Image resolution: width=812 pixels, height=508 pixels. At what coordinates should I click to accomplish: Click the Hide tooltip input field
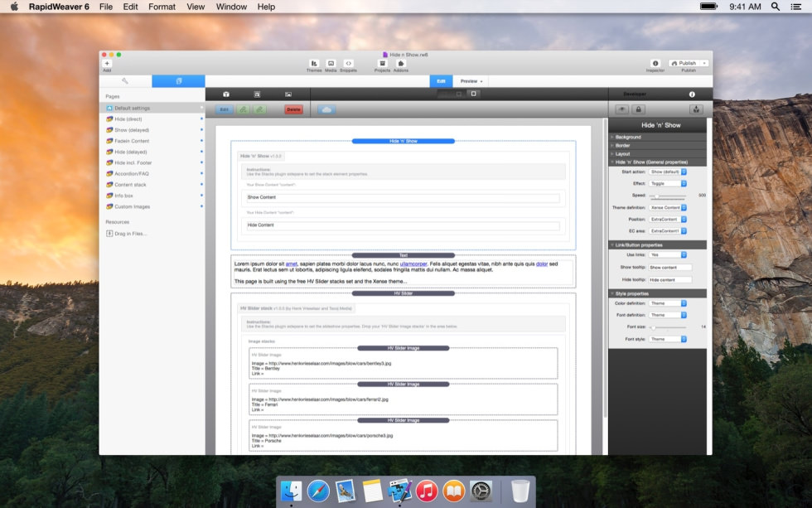(x=670, y=279)
